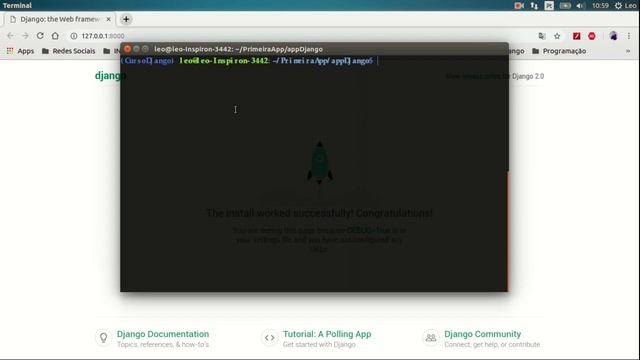640x360 pixels.
Task: Show more bookmarks chevron
Action: [628, 51]
